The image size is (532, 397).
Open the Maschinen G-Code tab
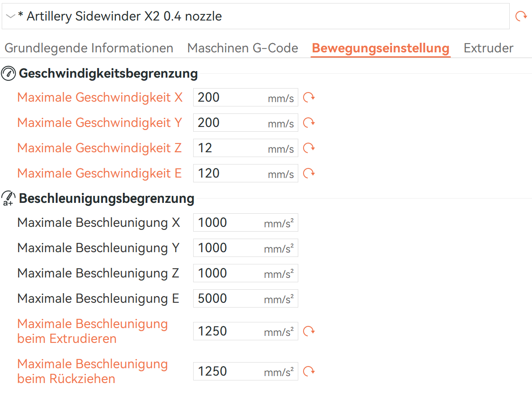click(x=242, y=48)
